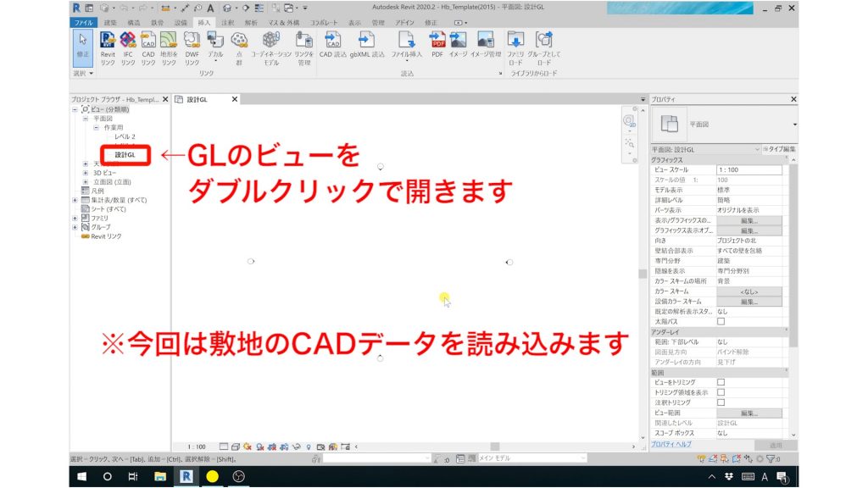Viewport: 868px width, 488px height.
Task: Check トリミング領域を表示 in properties
Action: (721, 393)
